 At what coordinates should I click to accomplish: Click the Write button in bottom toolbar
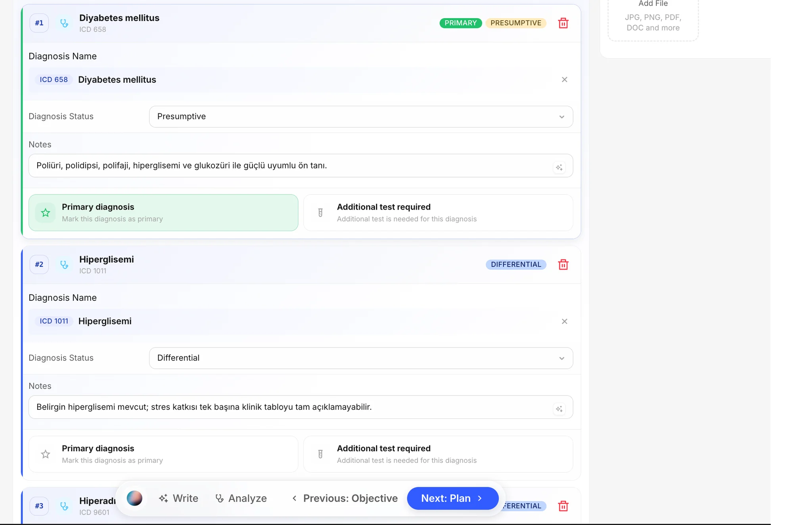click(178, 498)
